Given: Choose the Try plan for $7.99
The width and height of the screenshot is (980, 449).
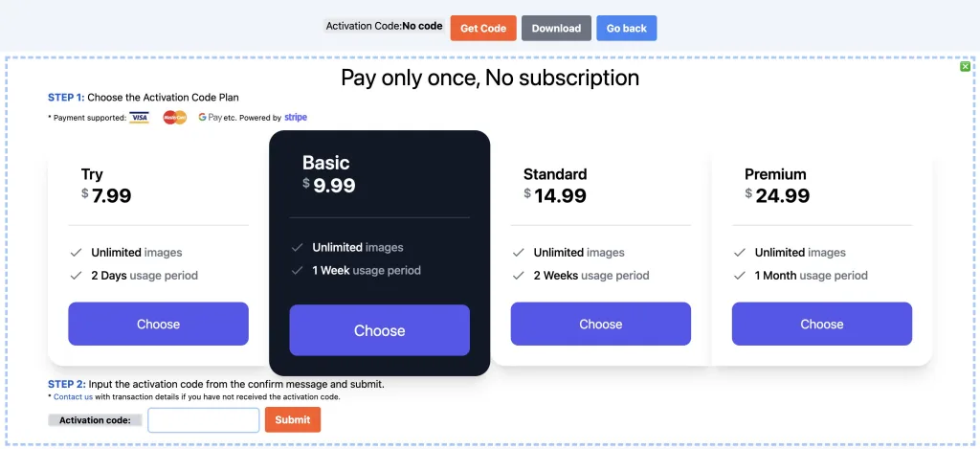Looking at the screenshot, I should point(158,324).
